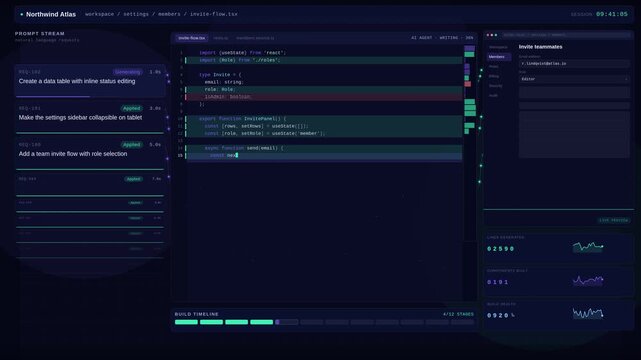Click the Components Built purple sparkline
This screenshot has height=360, width=641.
pyautogui.click(x=588, y=280)
